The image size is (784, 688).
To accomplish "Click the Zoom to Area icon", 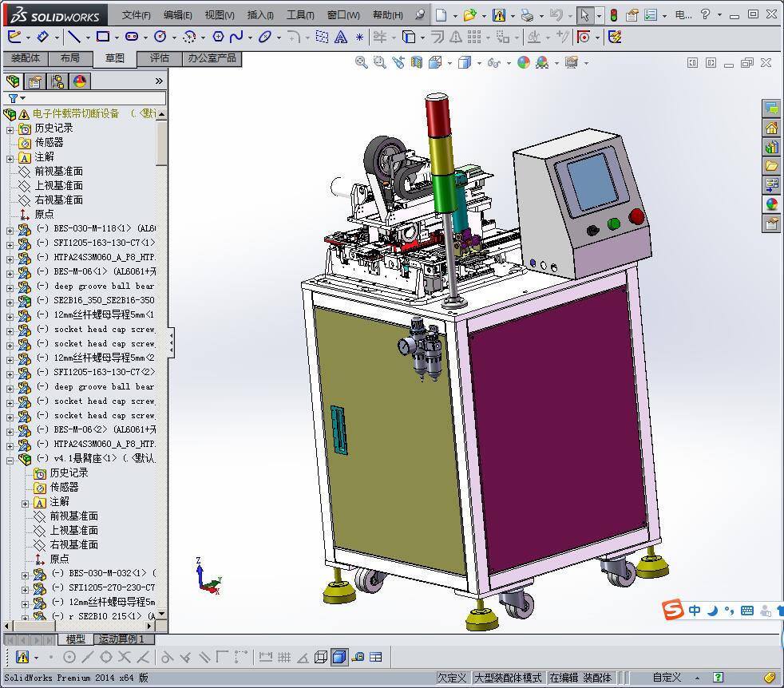I will point(379,62).
